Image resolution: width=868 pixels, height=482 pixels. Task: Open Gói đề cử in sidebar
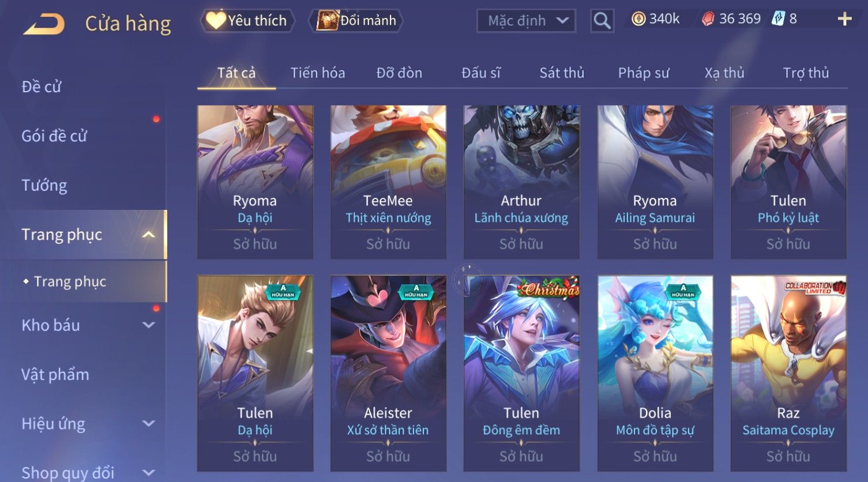click(54, 136)
